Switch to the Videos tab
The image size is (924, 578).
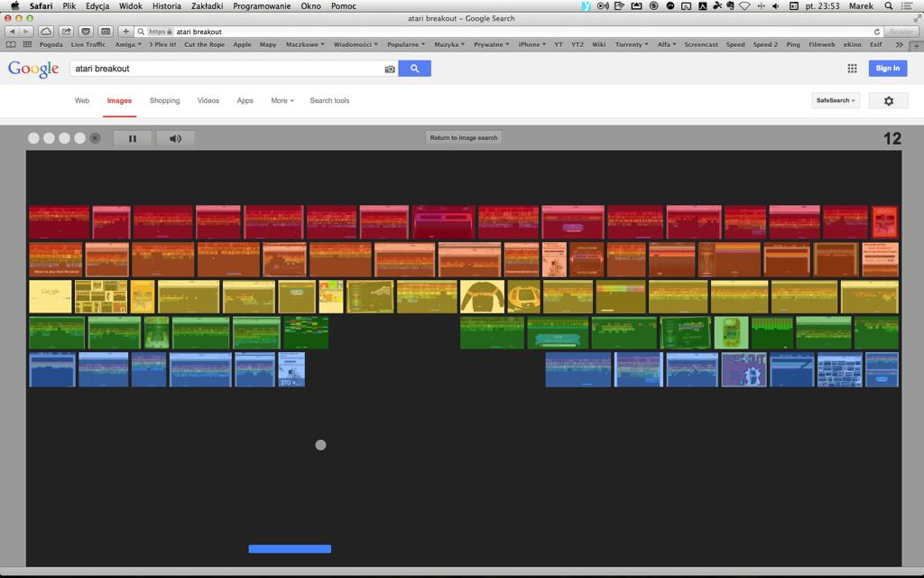[x=208, y=101]
